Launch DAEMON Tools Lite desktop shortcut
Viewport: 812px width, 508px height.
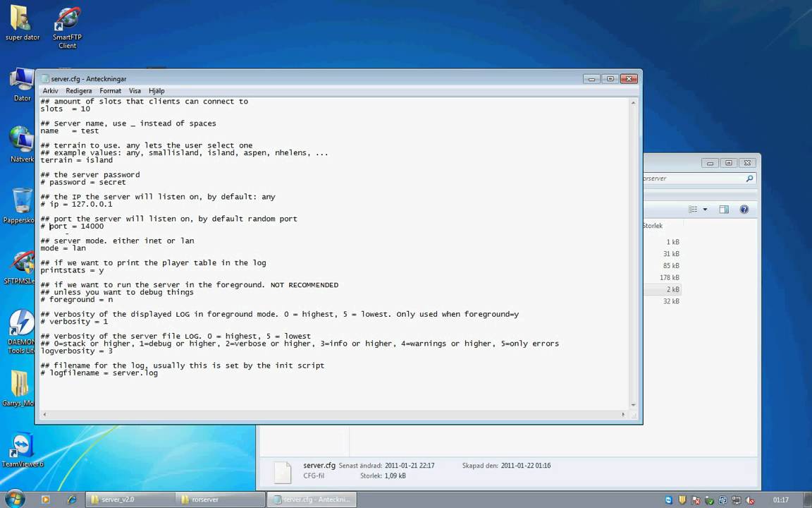(x=22, y=332)
